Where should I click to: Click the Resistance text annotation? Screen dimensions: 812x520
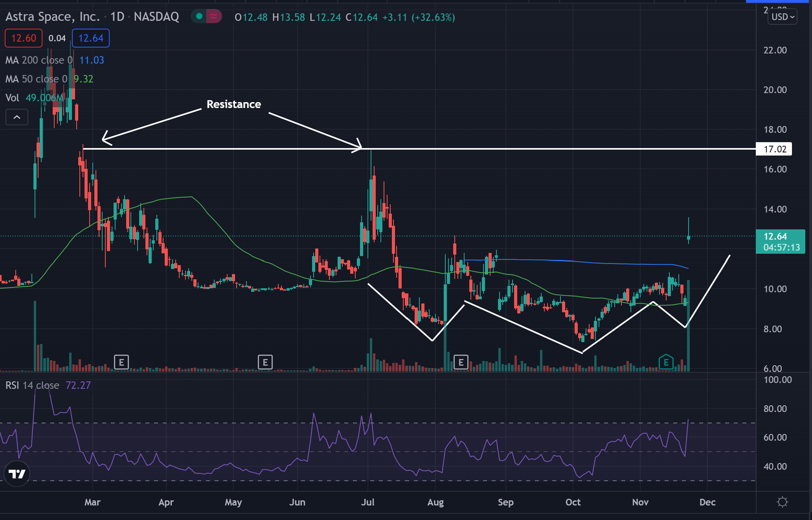234,104
